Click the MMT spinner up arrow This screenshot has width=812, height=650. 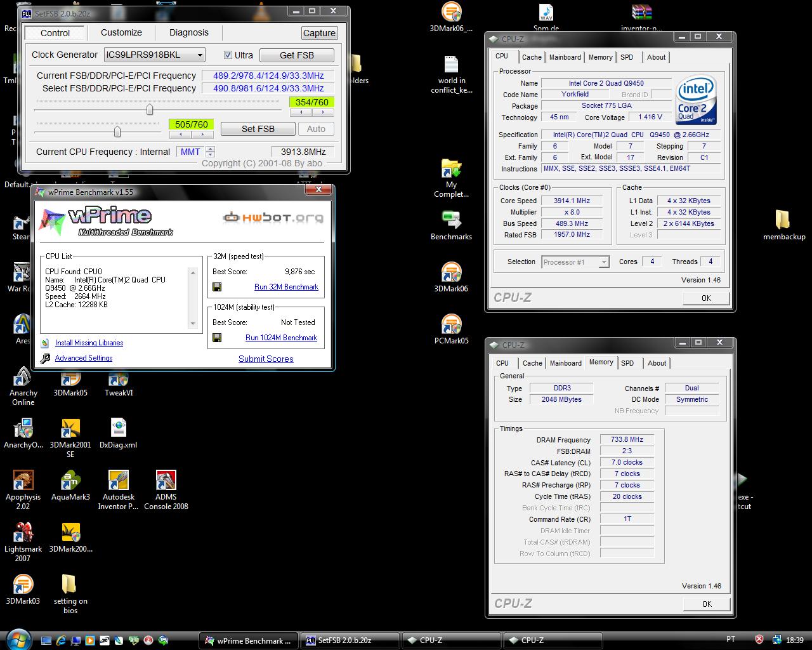(x=211, y=149)
